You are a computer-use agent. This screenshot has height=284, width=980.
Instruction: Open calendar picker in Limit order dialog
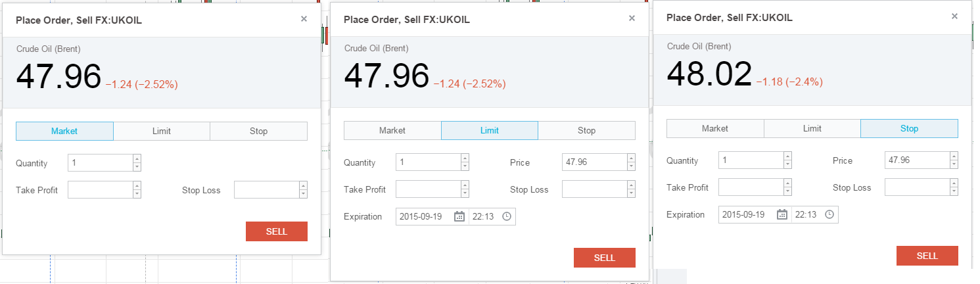pos(459,216)
